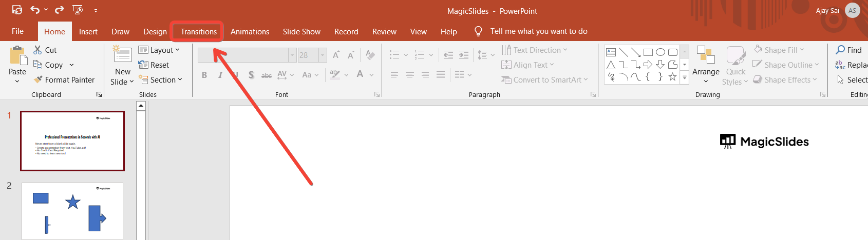
Task: Select the Isosceles Triangle shape
Action: pyautogui.click(x=611, y=65)
